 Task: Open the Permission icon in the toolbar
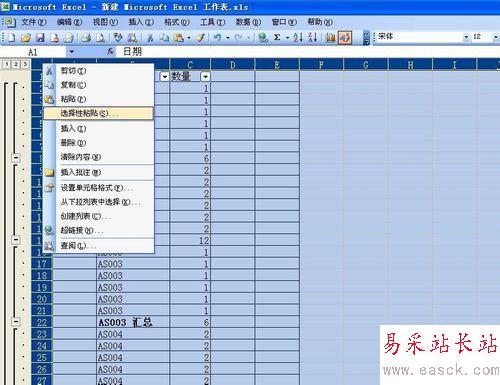(x=55, y=38)
